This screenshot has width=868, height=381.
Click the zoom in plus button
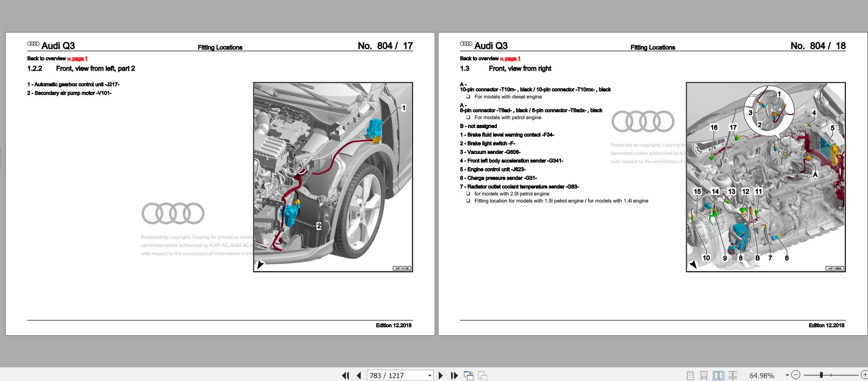tap(864, 375)
